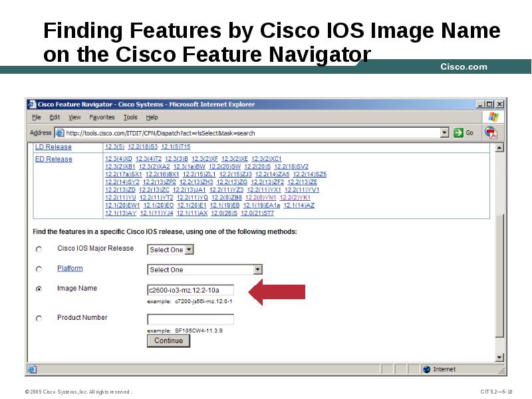Open release link 12.0(21)ST7
The width and height of the screenshot is (532, 399).
257,213
